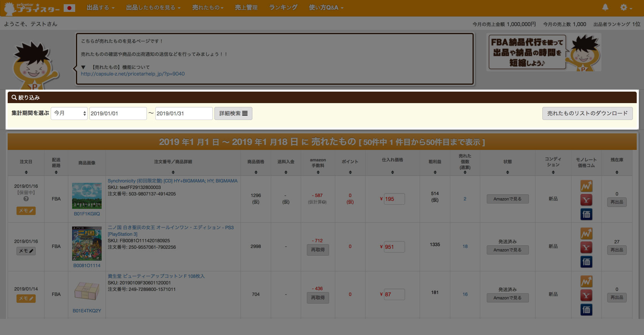This screenshot has height=335, width=644.
Task: Click 売れたものリストのダウンロード button
Action: (587, 113)
